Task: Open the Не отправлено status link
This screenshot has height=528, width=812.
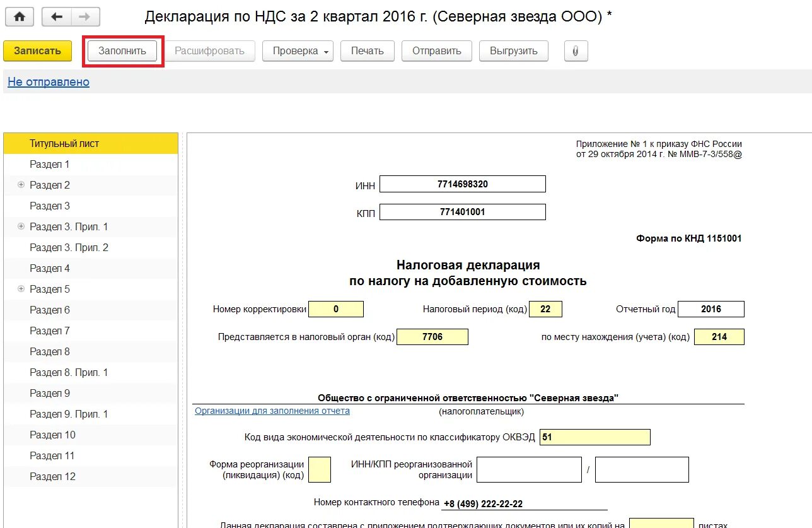Action: (49, 82)
